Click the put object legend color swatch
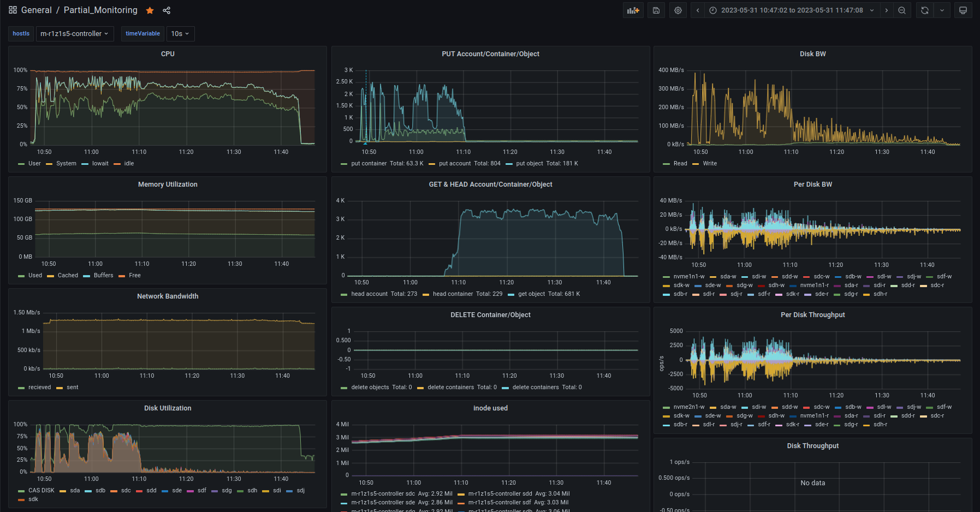980x512 pixels. (x=509, y=164)
